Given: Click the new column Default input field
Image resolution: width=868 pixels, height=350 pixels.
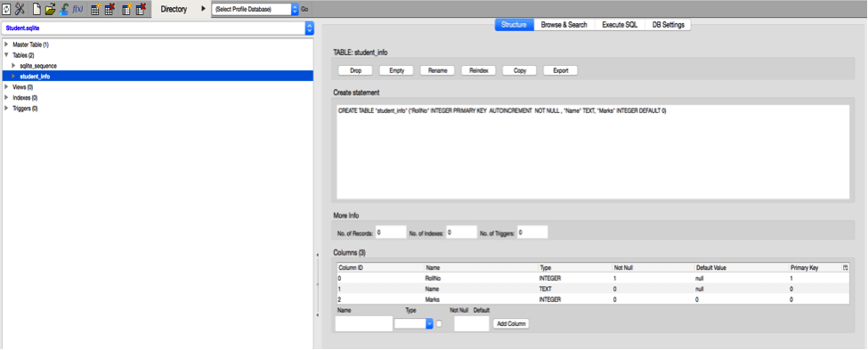Looking at the screenshot, I should (x=472, y=323).
